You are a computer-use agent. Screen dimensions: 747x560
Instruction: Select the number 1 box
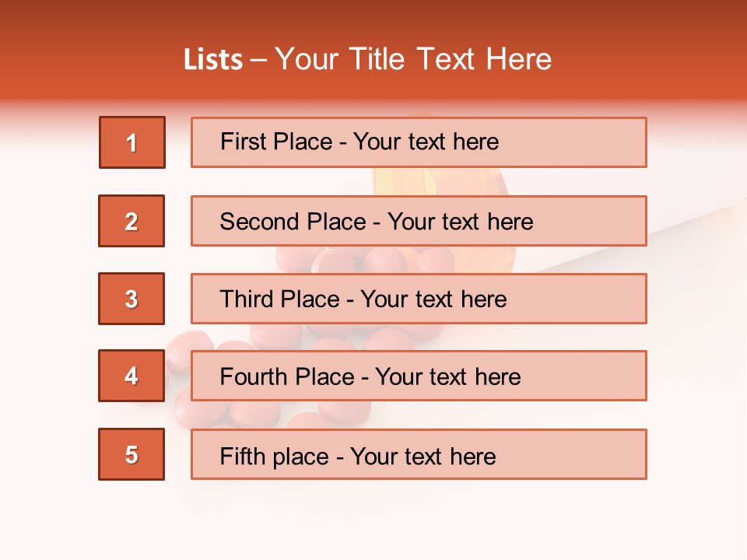pos(132,142)
